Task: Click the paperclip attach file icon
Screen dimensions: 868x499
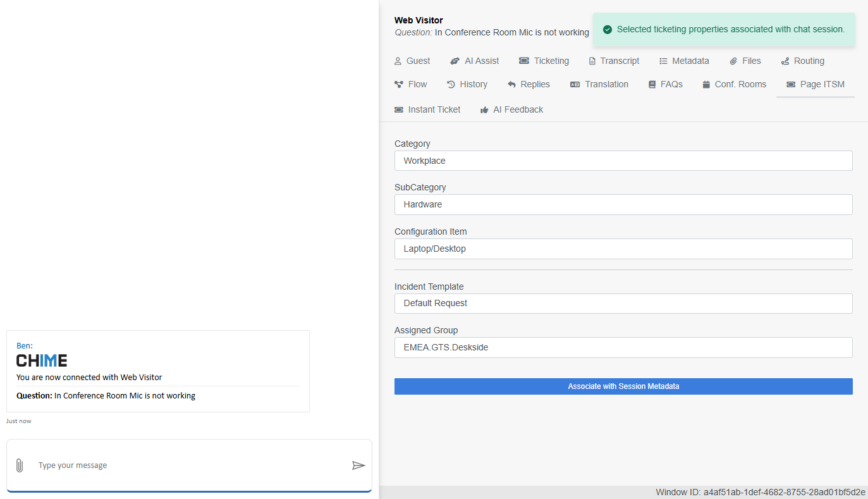Action: coord(20,465)
